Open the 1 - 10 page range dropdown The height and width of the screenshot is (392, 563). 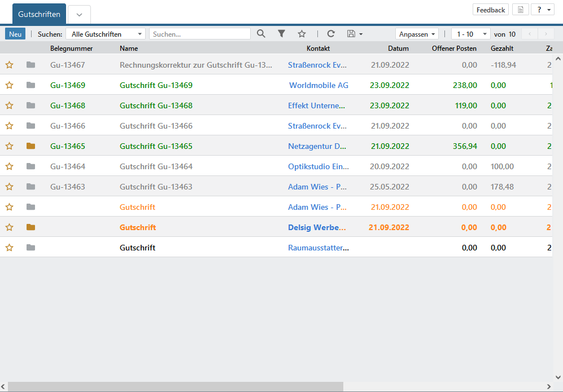pyautogui.click(x=470, y=34)
